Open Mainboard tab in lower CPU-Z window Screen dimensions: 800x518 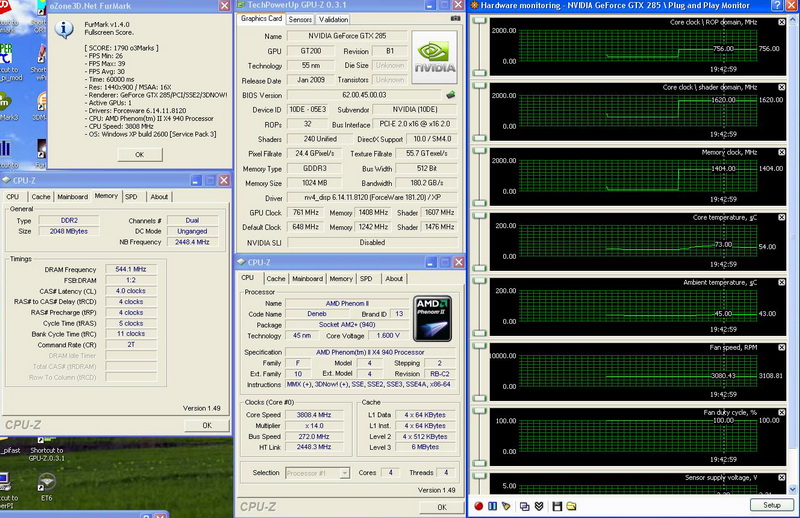(308, 279)
